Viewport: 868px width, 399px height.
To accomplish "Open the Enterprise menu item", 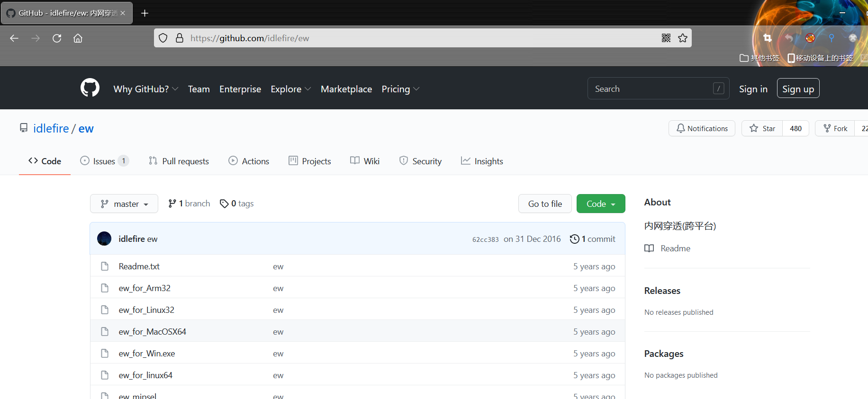I will coord(240,89).
